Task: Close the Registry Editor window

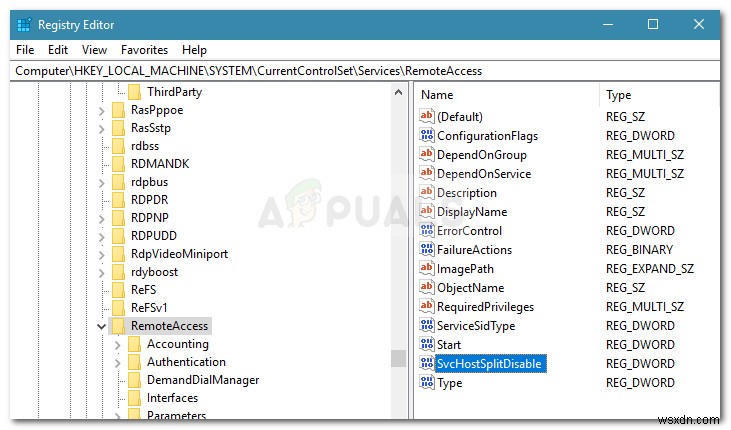Action: coord(698,24)
